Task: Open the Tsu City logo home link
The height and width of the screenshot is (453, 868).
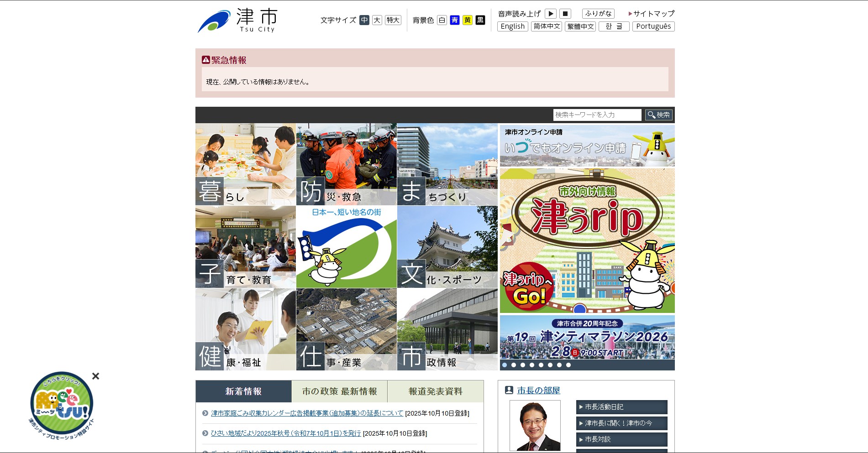Action: click(237, 21)
